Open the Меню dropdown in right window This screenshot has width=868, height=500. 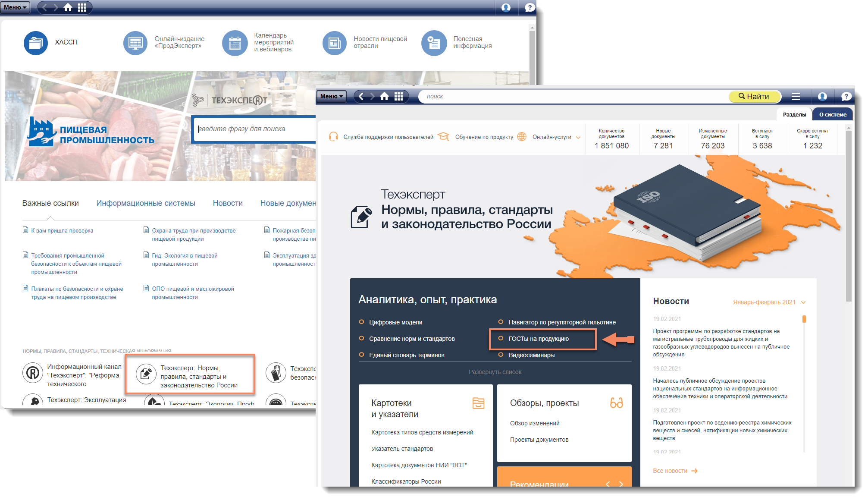[x=331, y=96]
